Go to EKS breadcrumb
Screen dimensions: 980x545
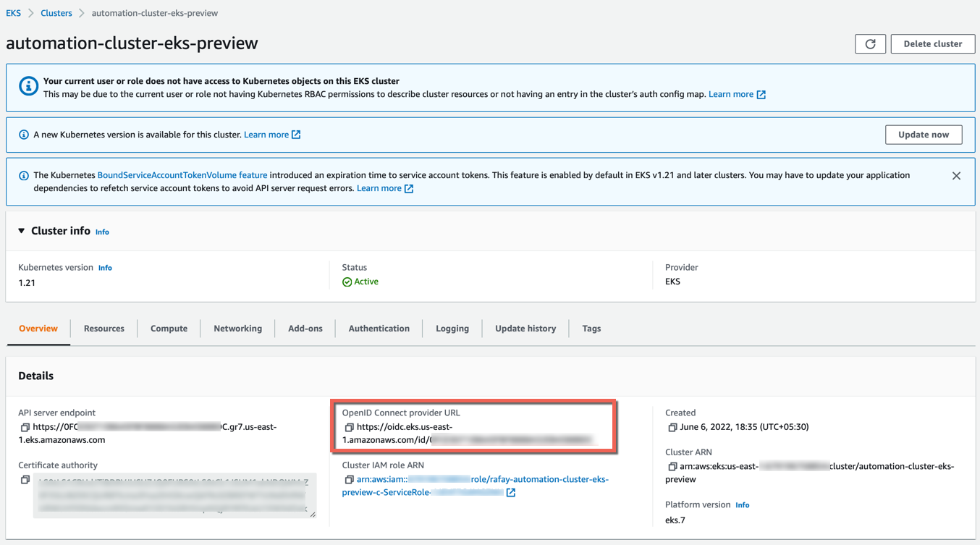pyautogui.click(x=13, y=13)
